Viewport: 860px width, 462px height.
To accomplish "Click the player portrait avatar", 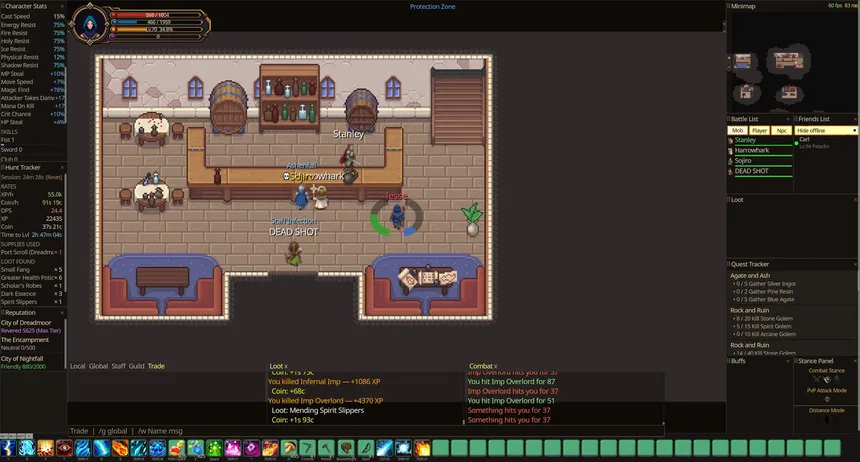I will click(x=89, y=24).
